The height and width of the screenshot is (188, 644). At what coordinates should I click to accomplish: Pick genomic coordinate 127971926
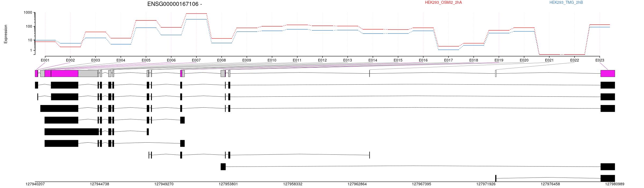click(x=486, y=184)
